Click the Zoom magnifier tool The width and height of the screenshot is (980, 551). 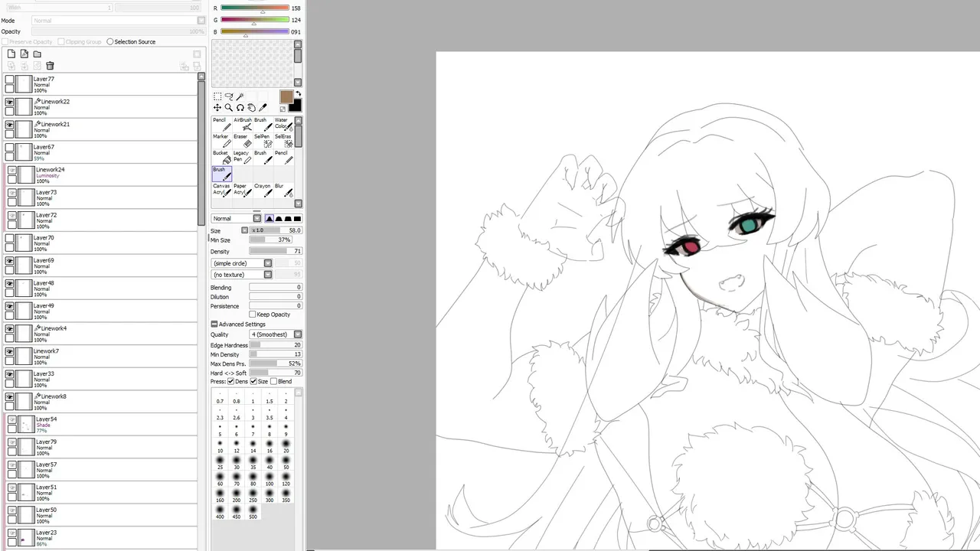coord(228,108)
